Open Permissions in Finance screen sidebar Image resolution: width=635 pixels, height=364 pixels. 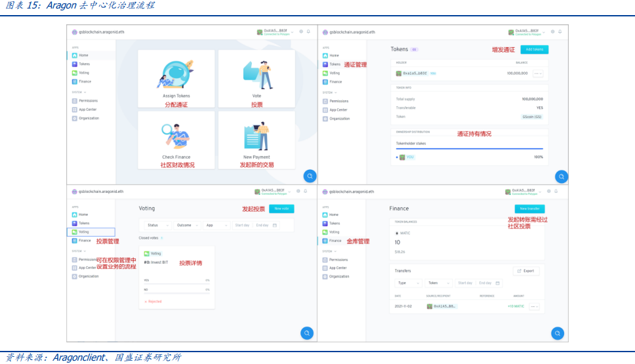(335, 260)
